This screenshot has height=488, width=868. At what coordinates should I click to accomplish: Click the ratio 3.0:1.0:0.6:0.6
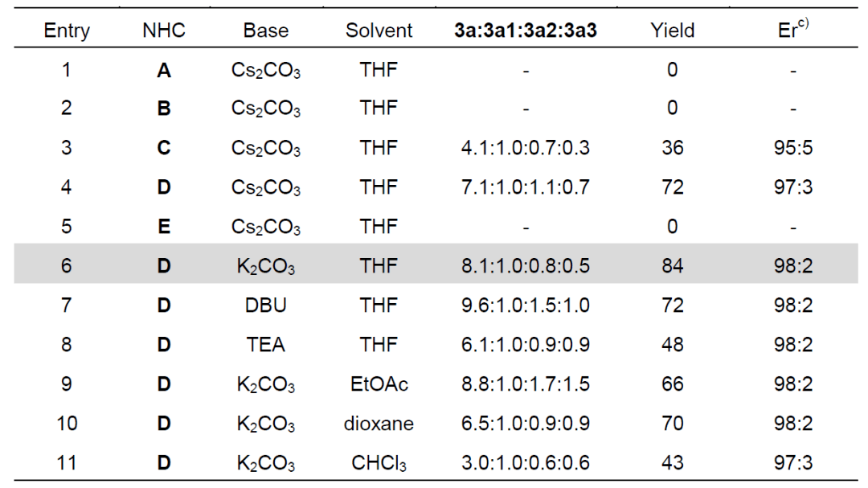coord(525,462)
